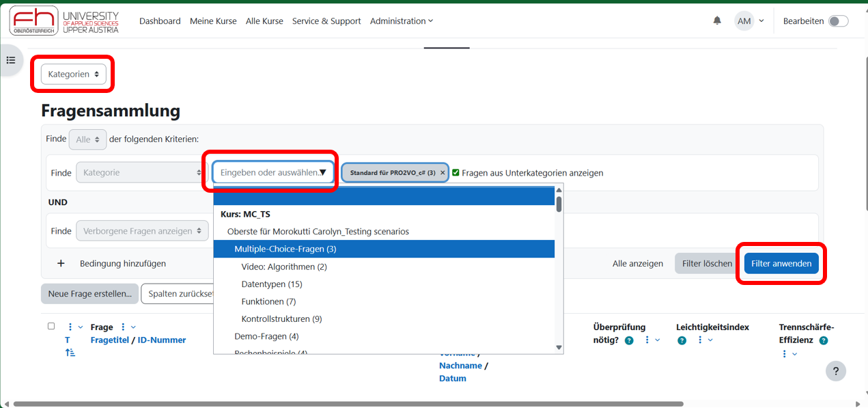Click help icon next to Überprüfung nötig?

[629, 340]
